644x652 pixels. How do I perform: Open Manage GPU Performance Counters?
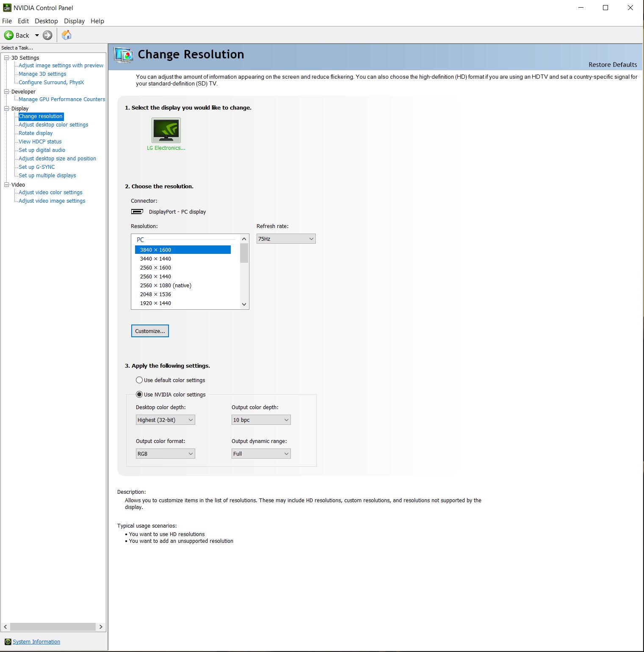pos(62,99)
